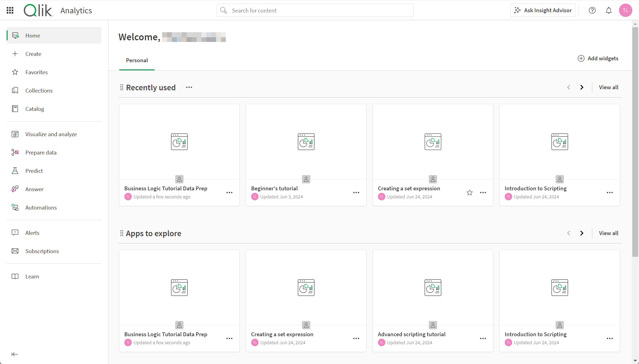This screenshot has height=364, width=639.
Task: Open Subscriptions via the envelope icon
Action: pyautogui.click(x=15, y=251)
